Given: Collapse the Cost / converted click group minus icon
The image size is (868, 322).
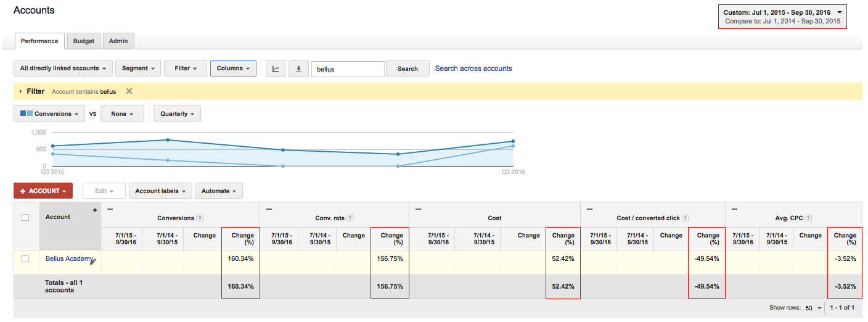Looking at the screenshot, I should point(589,208).
